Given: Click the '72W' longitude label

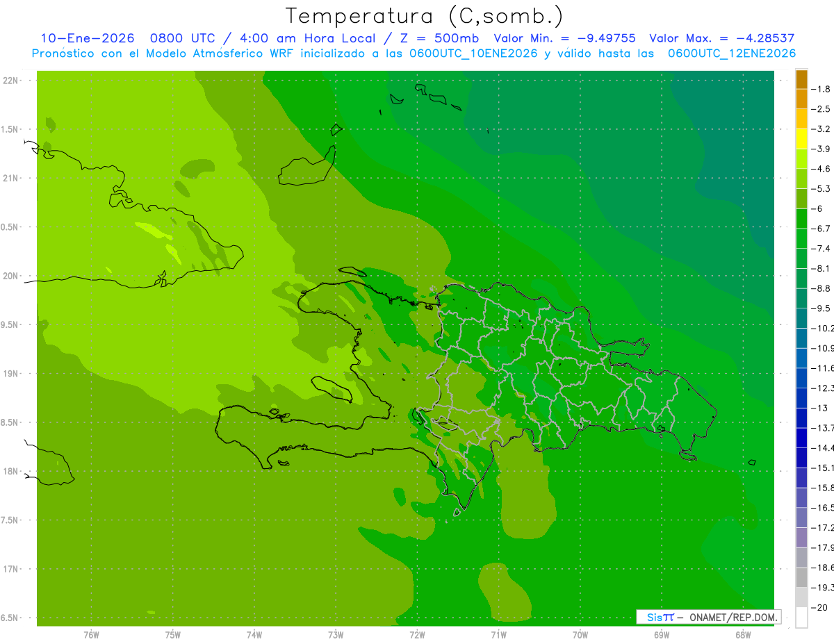Looking at the screenshot, I should (417, 634).
